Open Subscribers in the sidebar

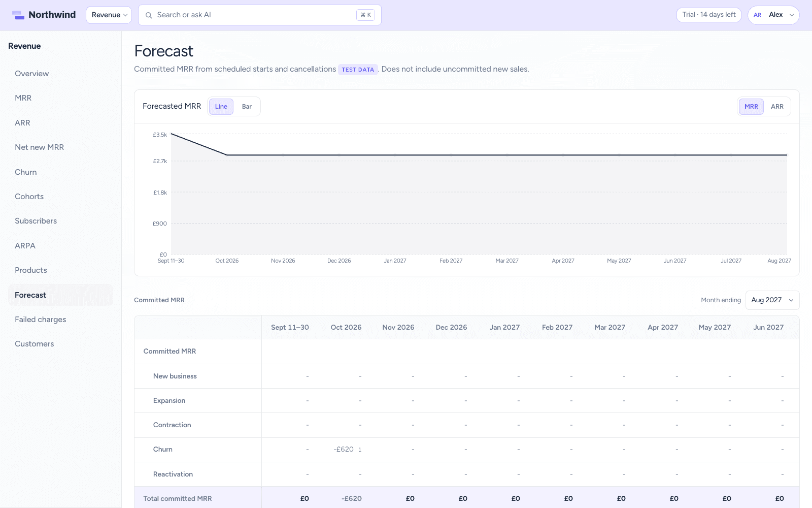pyautogui.click(x=60, y=221)
